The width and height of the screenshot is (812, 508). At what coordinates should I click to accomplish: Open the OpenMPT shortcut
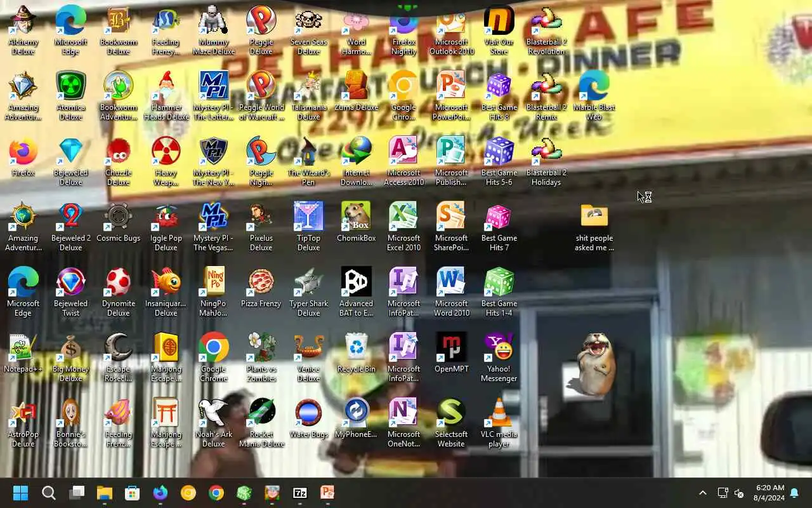coord(452,353)
